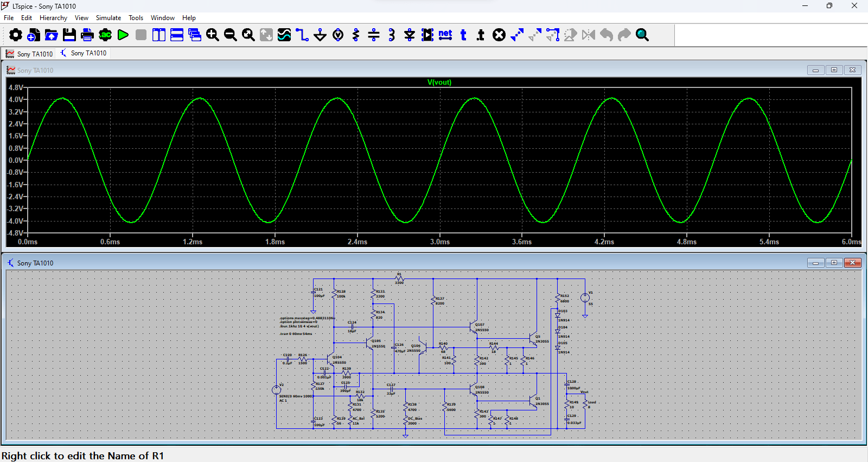Open the Edit menu
Viewport: 868px width, 462px height.
coord(27,18)
